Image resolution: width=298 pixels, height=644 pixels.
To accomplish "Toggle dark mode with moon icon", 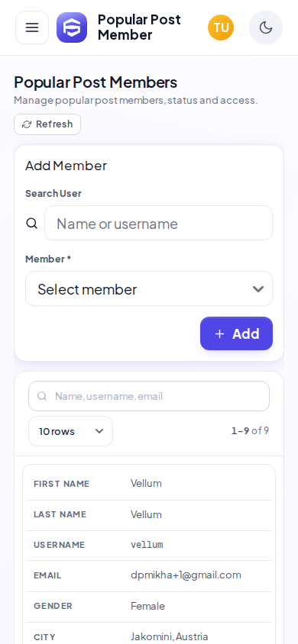I will click(266, 27).
